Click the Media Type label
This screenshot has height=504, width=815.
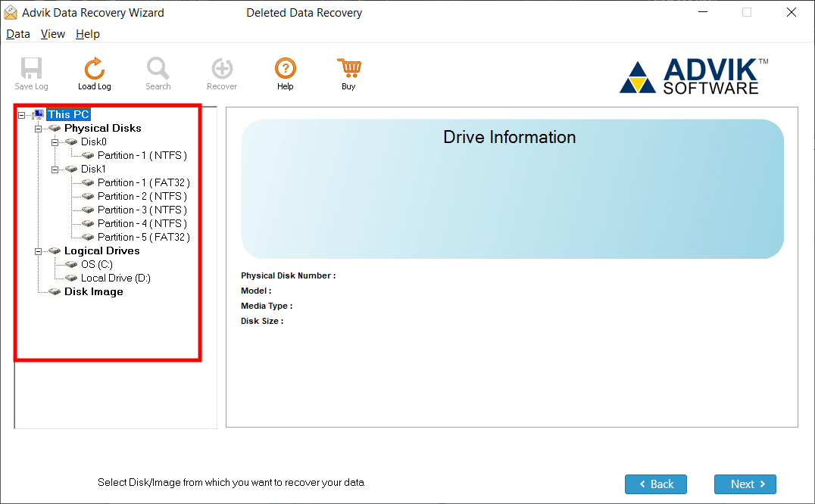click(267, 306)
